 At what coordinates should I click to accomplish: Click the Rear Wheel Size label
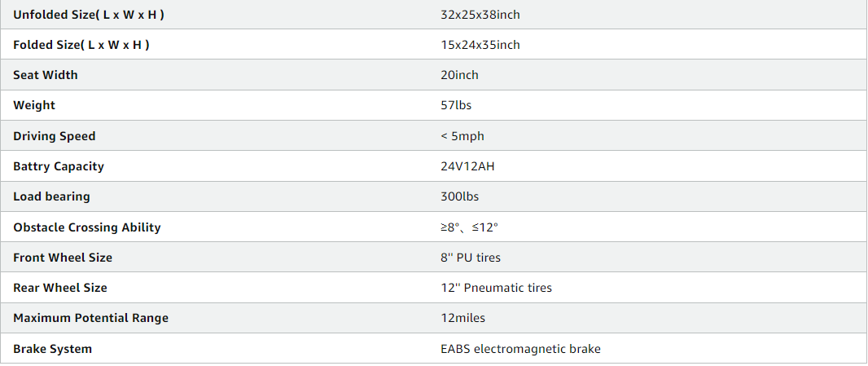tap(60, 288)
